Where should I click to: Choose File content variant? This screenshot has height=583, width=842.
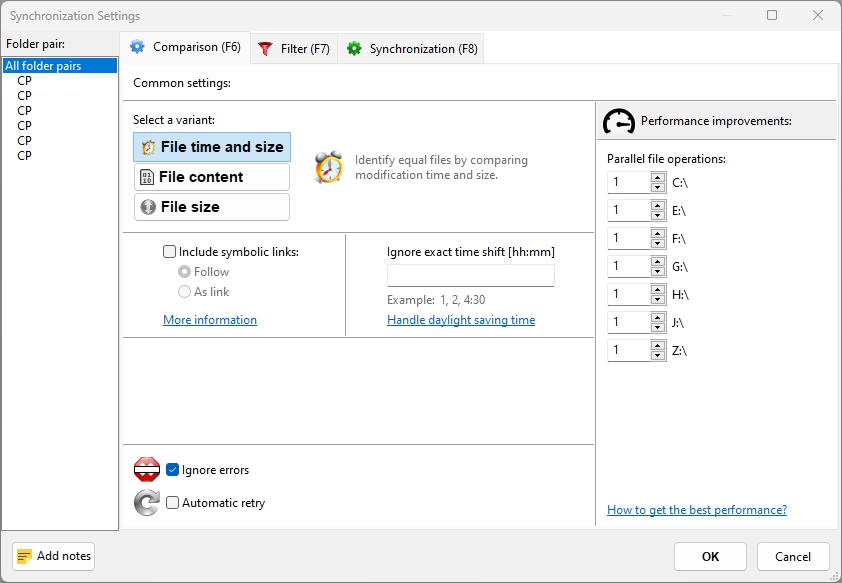tap(212, 177)
